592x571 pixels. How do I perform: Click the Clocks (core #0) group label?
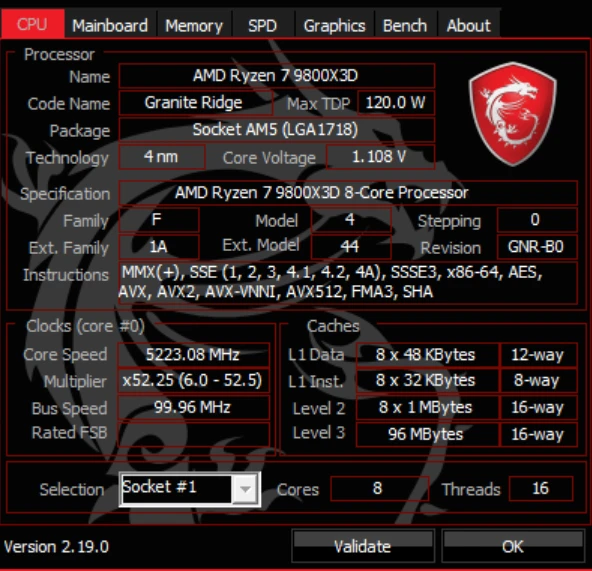[85, 326]
